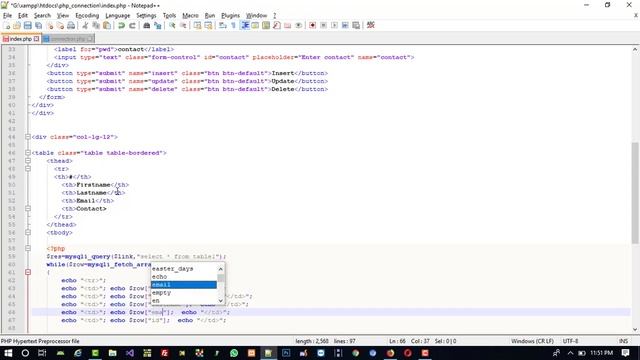Click the Open file toolbar icon
This screenshot has width=640, height=360.
click(x=17, y=25)
